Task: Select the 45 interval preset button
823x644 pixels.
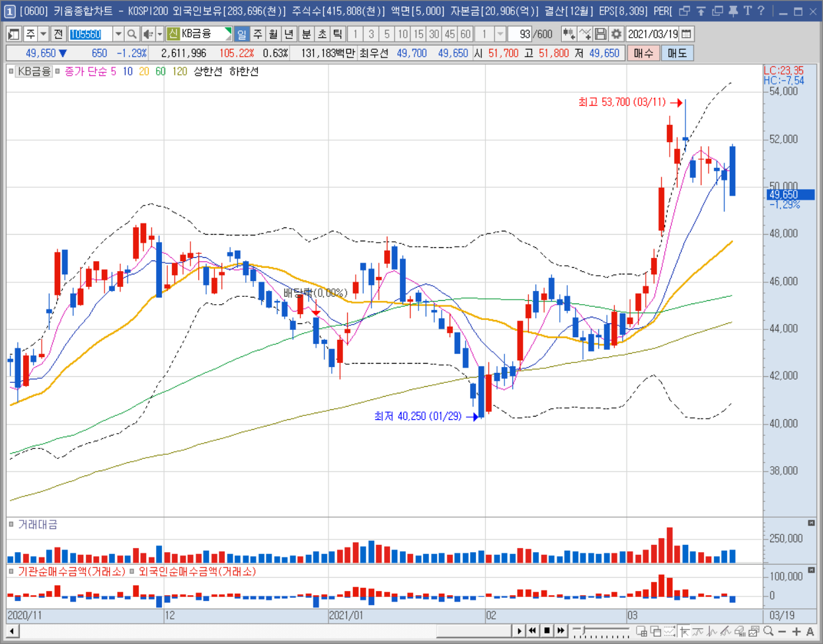Action: 450,34
